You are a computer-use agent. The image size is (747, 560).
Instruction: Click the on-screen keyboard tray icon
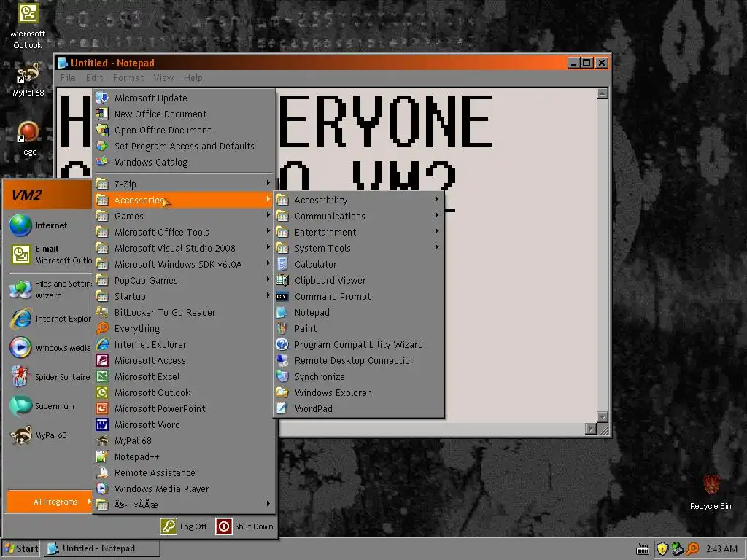[x=643, y=549]
